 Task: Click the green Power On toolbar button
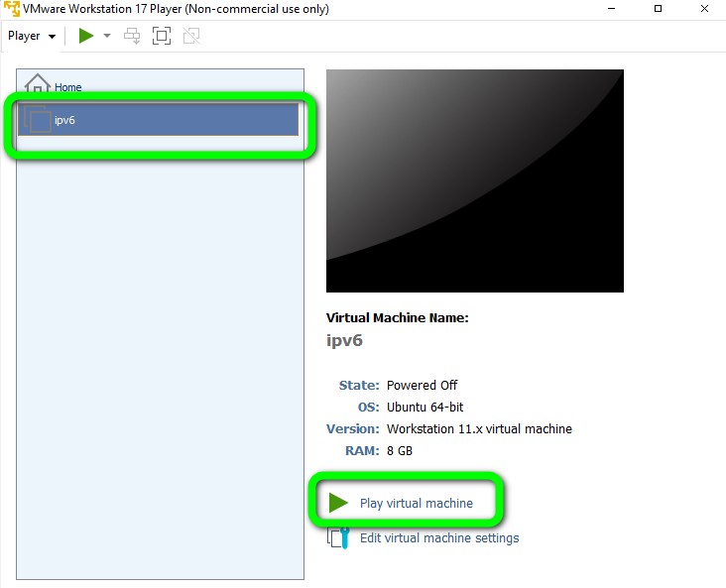pyautogui.click(x=86, y=36)
